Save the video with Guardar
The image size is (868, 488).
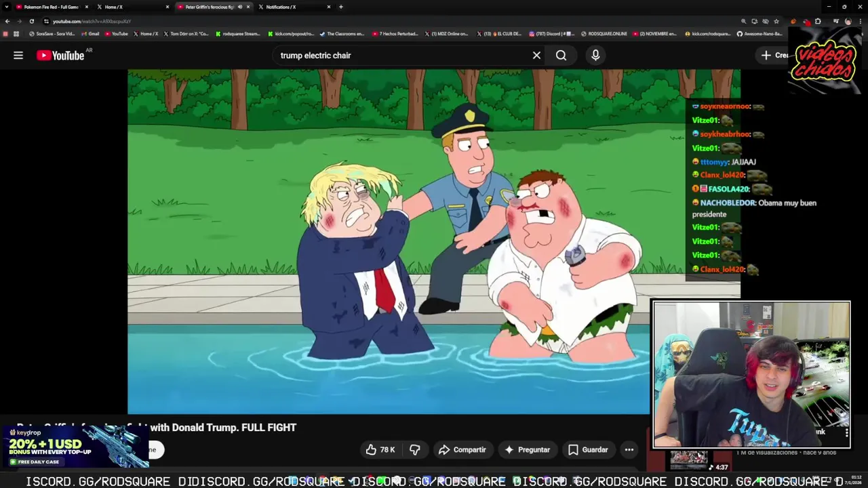pos(588,449)
